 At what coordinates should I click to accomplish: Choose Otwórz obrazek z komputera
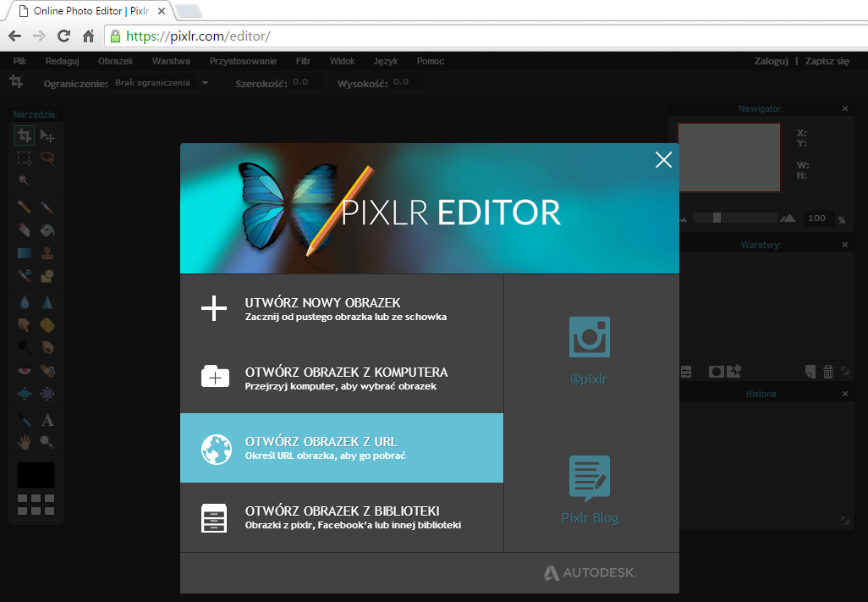(x=342, y=378)
